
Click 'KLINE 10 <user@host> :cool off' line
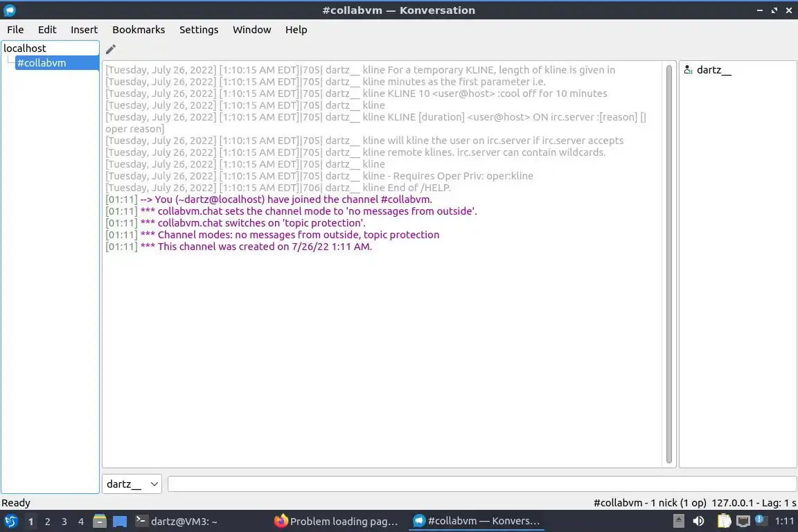(356, 94)
